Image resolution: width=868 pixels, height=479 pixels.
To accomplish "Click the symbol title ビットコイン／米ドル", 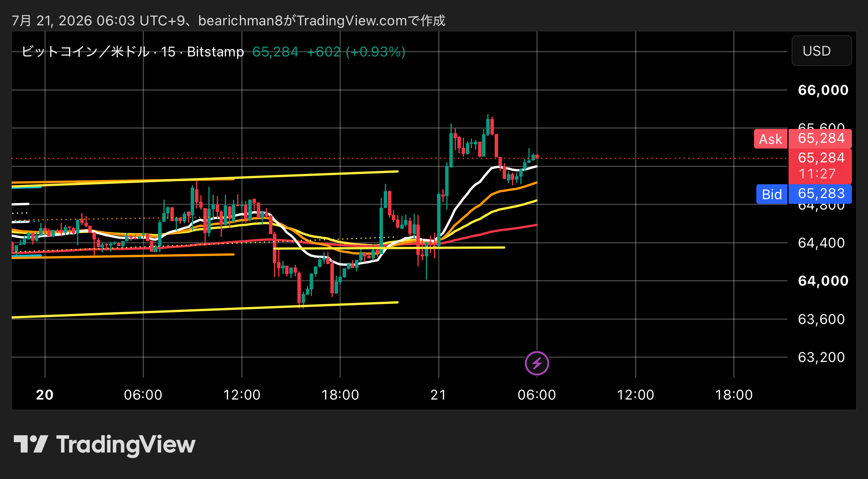I will [85, 51].
